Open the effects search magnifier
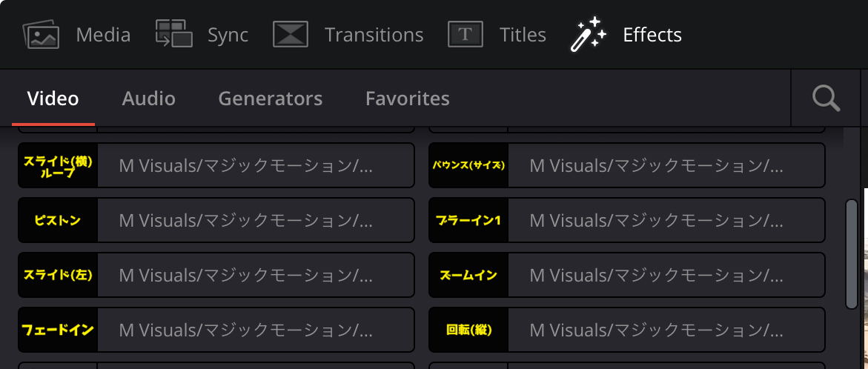 coord(826,99)
